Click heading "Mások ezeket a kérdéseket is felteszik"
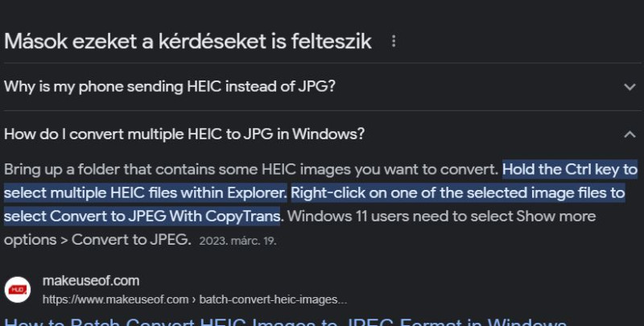The image size is (644, 326). coord(188,42)
